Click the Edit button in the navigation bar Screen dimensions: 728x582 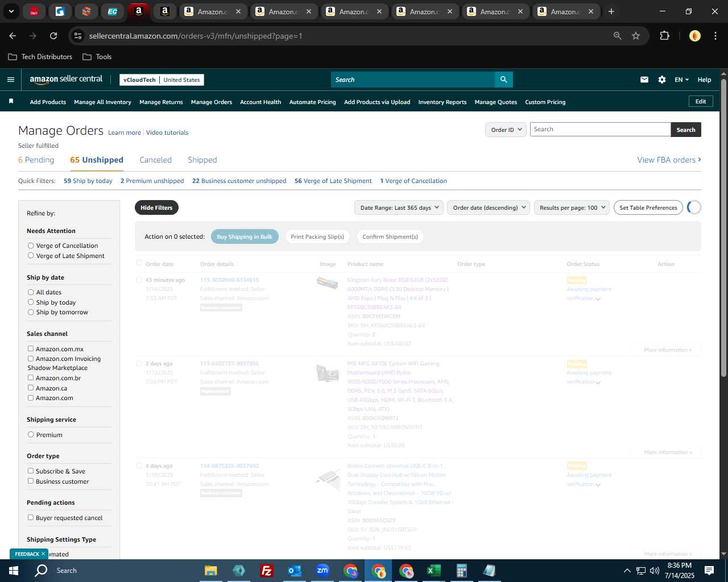pyautogui.click(x=701, y=101)
